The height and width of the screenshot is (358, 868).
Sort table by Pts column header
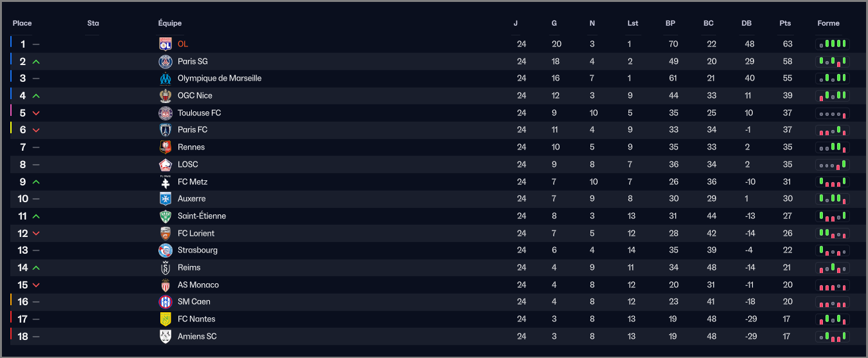click(x=785, y=23)
